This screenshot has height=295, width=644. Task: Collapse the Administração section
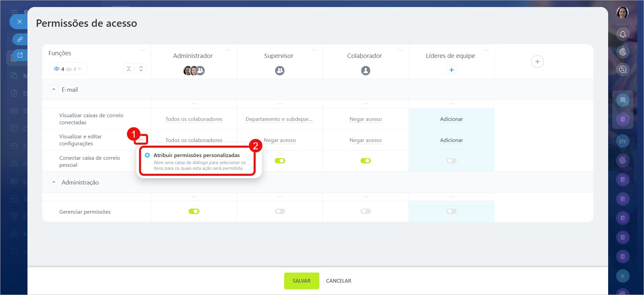54,182
